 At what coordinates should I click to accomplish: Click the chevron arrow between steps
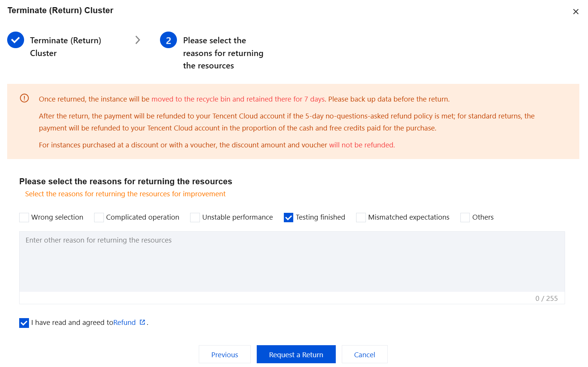[x=138, y=40]
